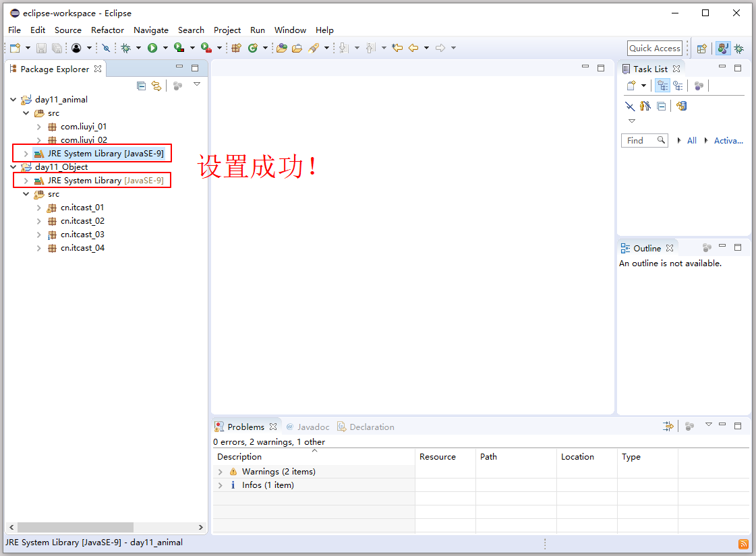The width and height of the screenshot is (756, 556).
Task: Click the Open Task toolbar icon
Action: 297,48
